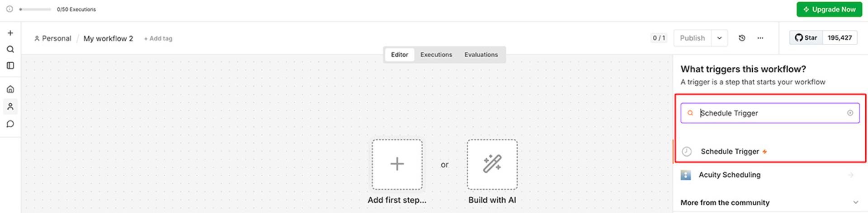Expand the Publish dropdown arrow

click(x=719, y=38)
